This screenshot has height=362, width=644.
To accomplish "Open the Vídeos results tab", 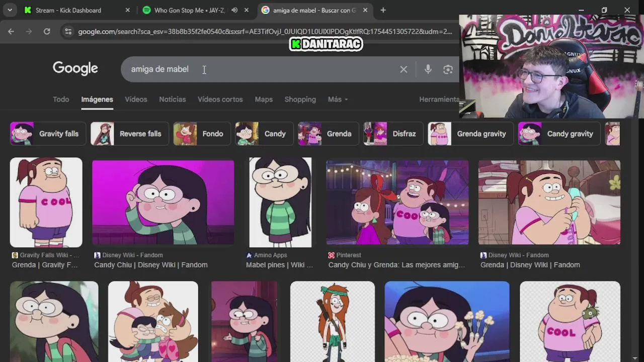I will (x=136, y=100).
